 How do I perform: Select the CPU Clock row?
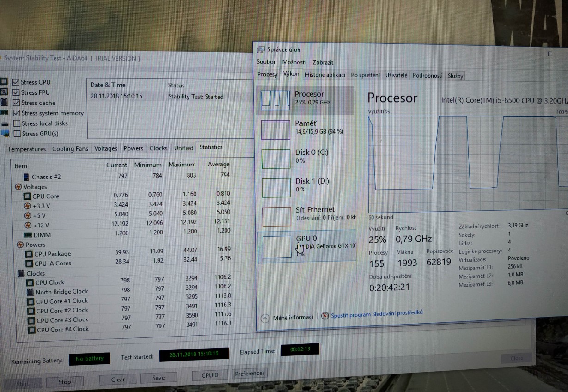(x=129, y=281)
